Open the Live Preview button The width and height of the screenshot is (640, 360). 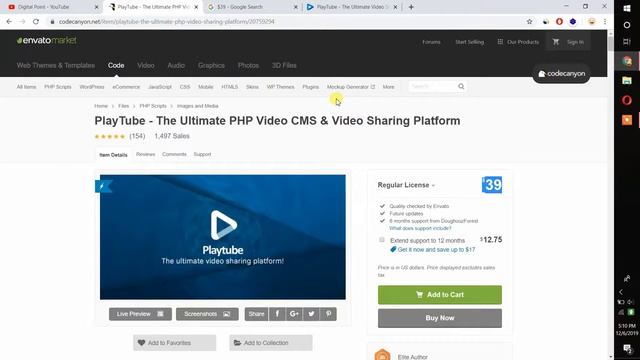click(140, 314)
